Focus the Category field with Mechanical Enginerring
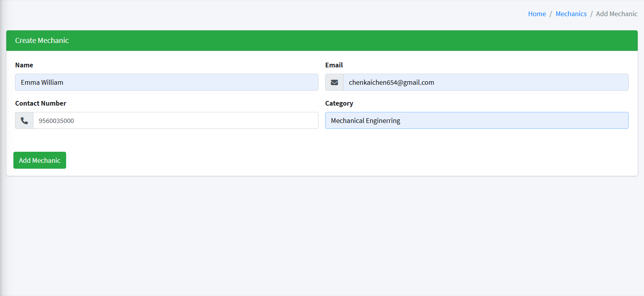This screenshot has width=644, height=296. click(476, 121)
